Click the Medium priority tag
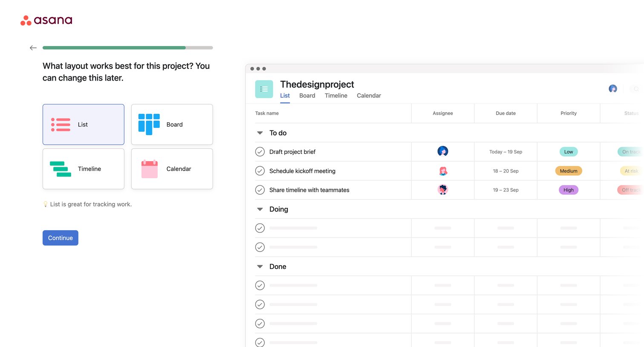Viewport: 644px width, 347px height. point(569,171)
